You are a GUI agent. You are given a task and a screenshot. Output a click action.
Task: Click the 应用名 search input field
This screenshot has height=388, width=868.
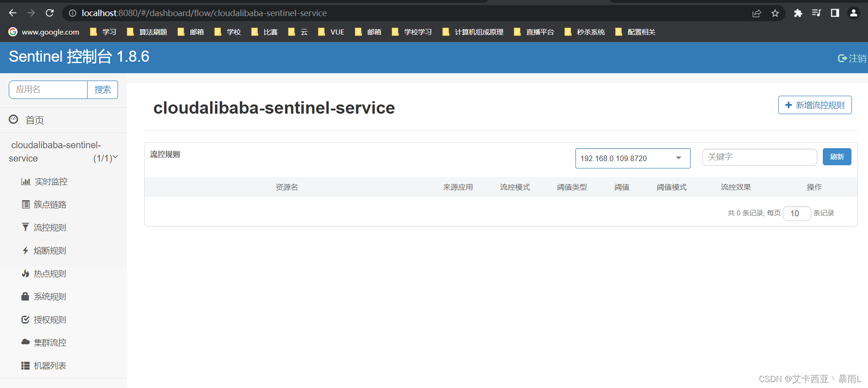coord(48,90)
